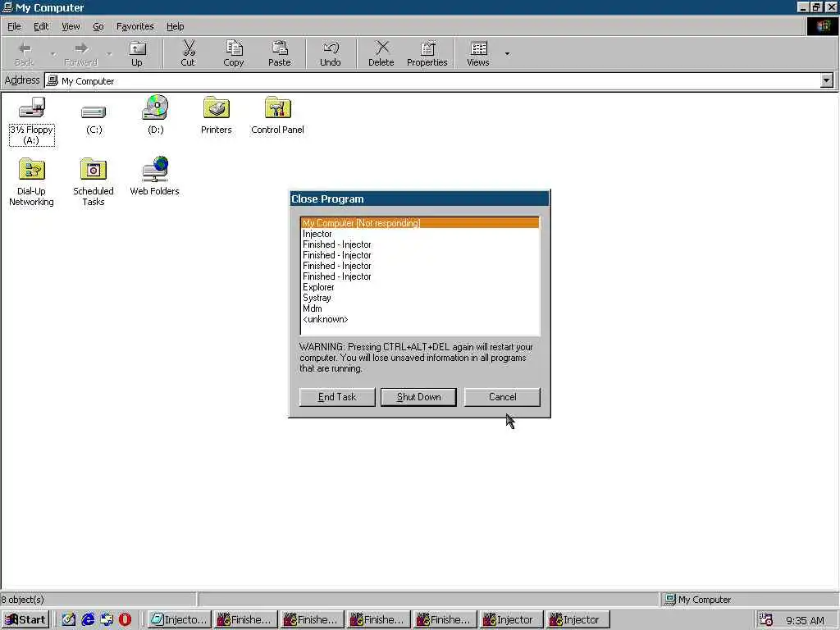Viewport: 840px width, 630px height.
Task: Select the (C:) drive icon
Action: tap(94, 119)
